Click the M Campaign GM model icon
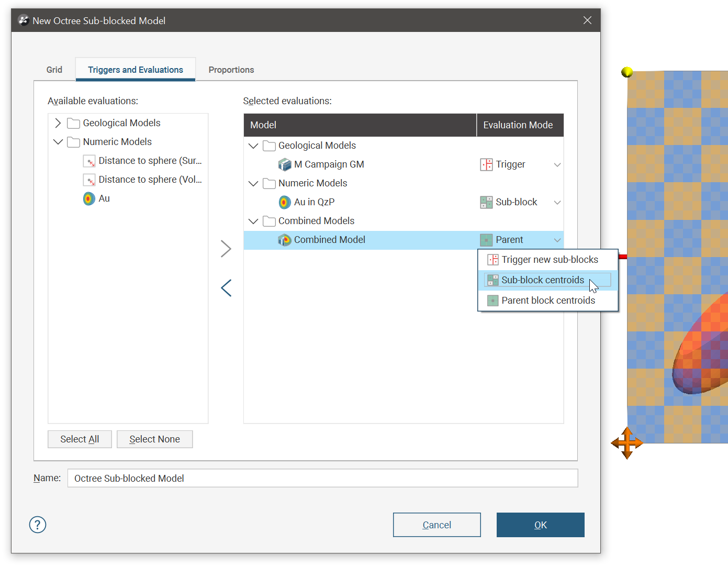 285,164
